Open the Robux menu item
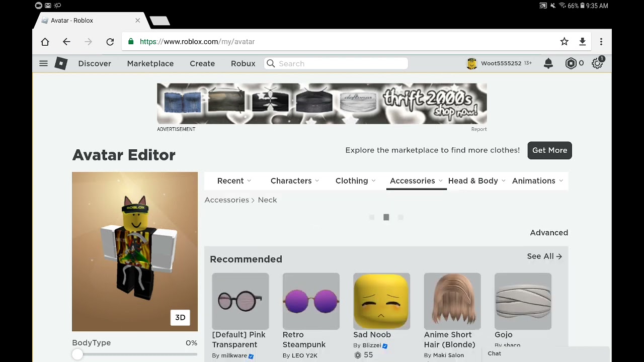The image size is (644, 362). pos(243,63)
